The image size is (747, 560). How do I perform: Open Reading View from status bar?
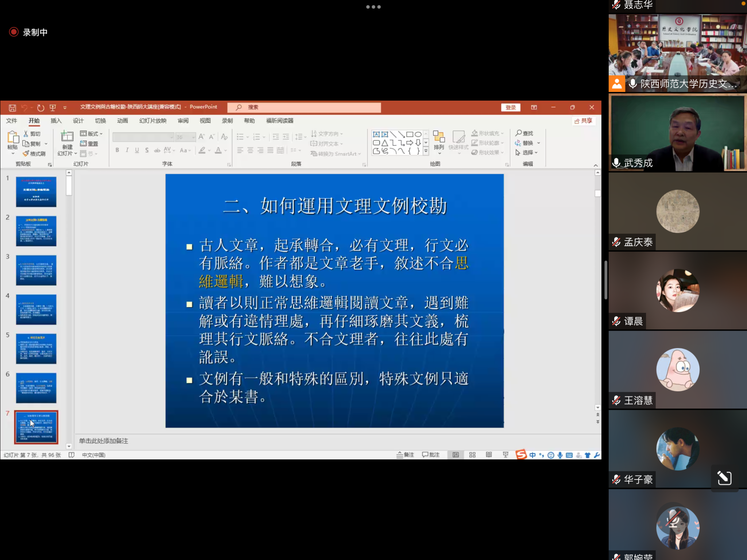(489, 455)
